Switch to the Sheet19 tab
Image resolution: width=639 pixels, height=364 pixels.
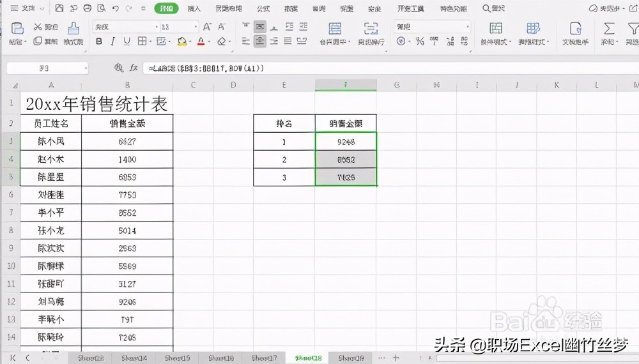[x=351, y=358]
